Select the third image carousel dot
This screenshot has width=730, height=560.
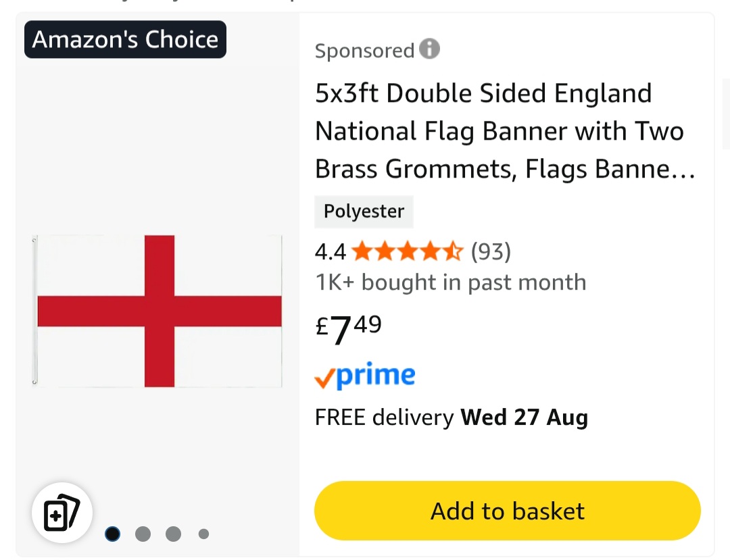[173, 534]
